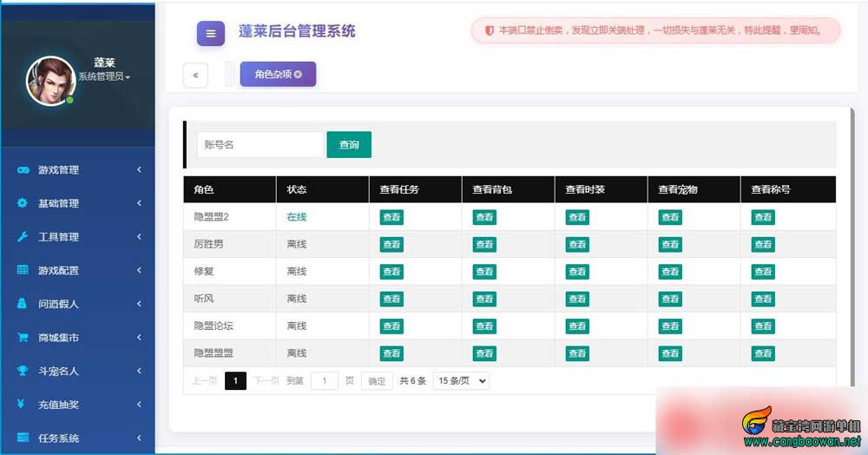Click the yen icon for 充值抽奖
Viewport: 868px width, 455px height.
click(x=21, y=404)
